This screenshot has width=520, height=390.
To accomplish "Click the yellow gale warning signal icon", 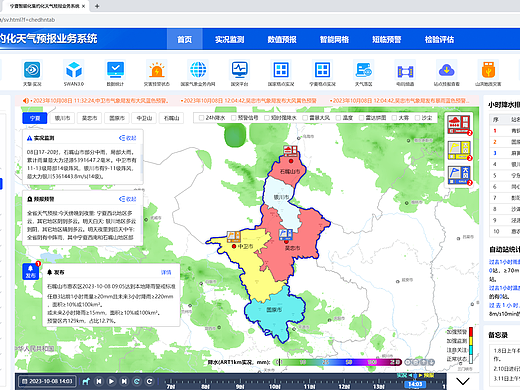I will coord(459,150).
